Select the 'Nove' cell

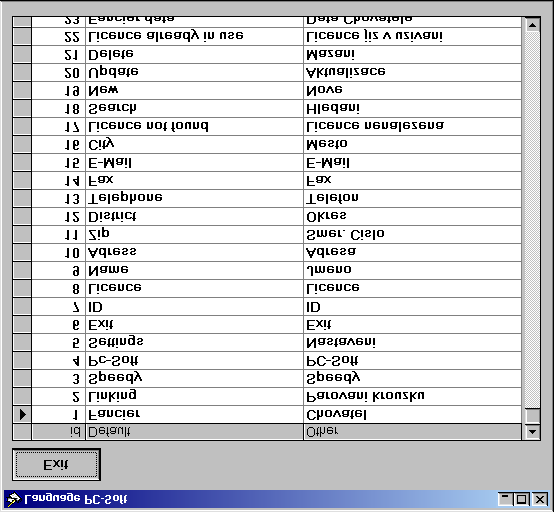[412, 90]
